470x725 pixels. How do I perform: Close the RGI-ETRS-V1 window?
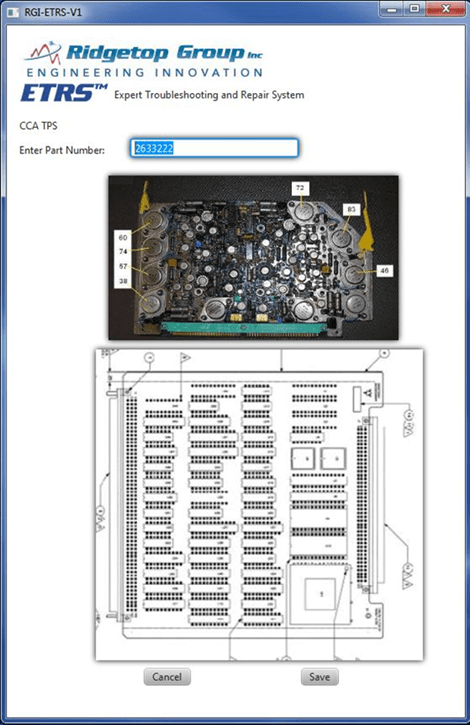(x=446, y=9)
